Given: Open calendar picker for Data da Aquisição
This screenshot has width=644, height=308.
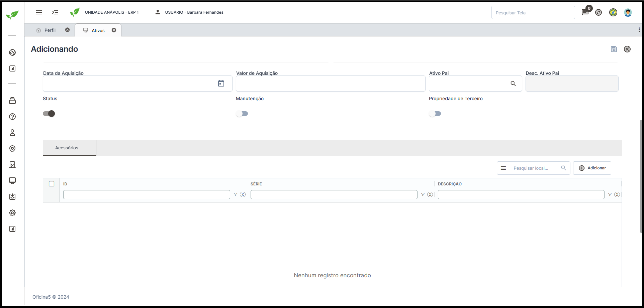Looking at the screenshot, I should [x=221, y=84].
